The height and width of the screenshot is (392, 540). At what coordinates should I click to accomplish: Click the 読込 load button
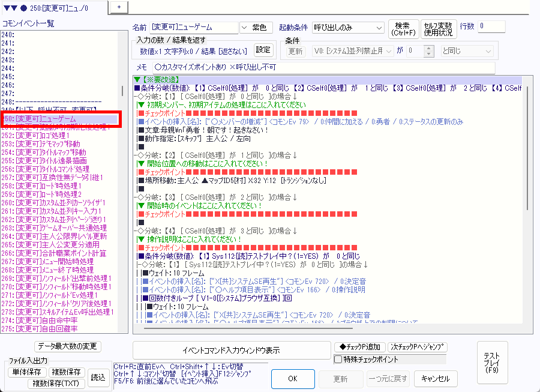coord(97,376)
